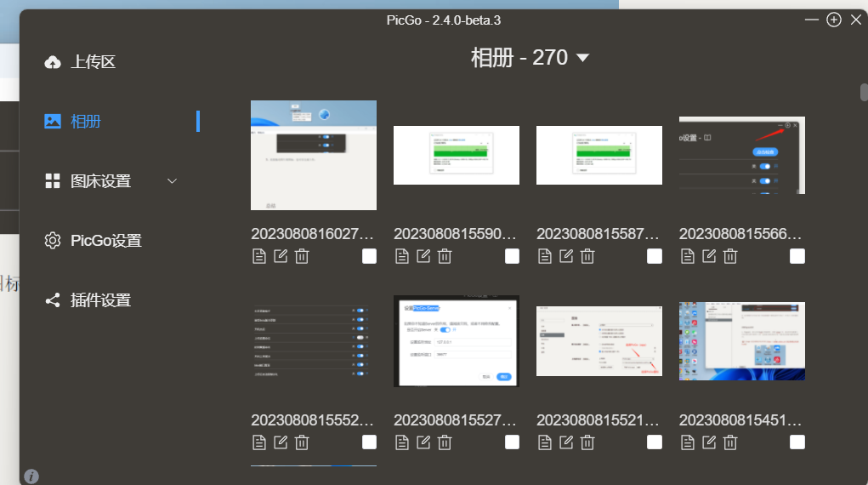Copy link icon for image 2023080815587

pyautogui.click(x=545, y=256)
